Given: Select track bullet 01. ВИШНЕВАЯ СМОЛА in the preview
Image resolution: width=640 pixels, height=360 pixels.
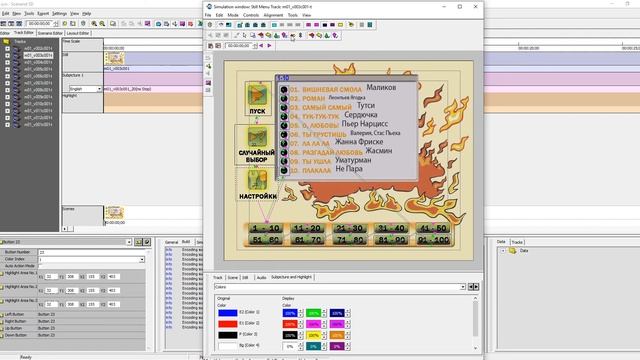Looking at the screenshot, I should pyautogui.click(x=284, y=89).
